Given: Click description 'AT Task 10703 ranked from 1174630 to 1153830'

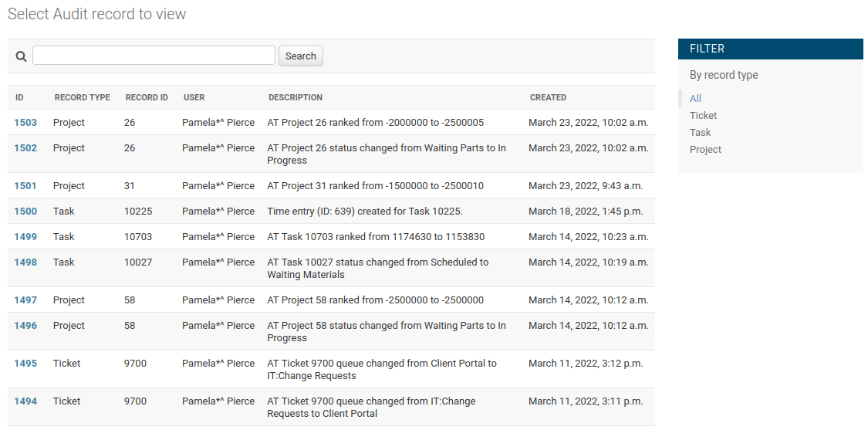Looking at the screenshot, I should pos(376,236).
